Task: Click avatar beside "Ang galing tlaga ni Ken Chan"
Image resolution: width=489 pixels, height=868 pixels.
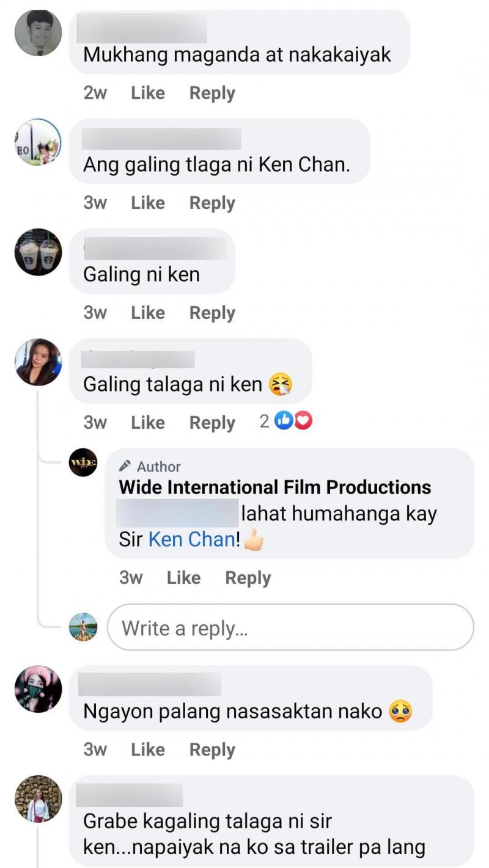Action: [38, 142]
